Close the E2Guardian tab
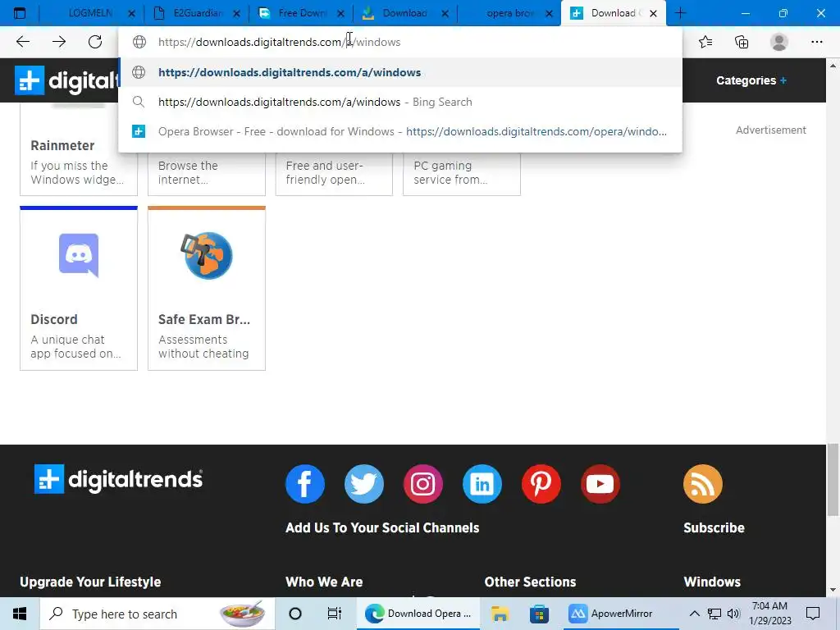The image size is (840, 630). (236, 14)
